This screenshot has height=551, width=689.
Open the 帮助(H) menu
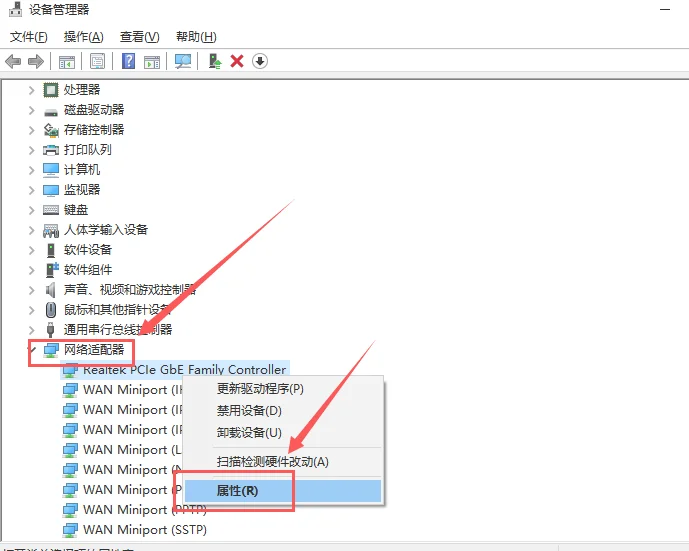click(x=196, y=37)
